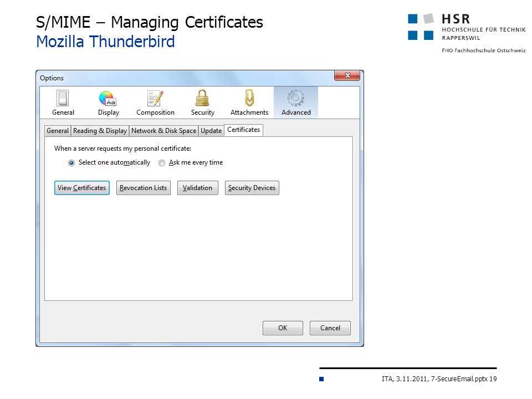Open the Display options category
Image resolution: width=532 pixels, height=399 pixels.
pos(108,103)
